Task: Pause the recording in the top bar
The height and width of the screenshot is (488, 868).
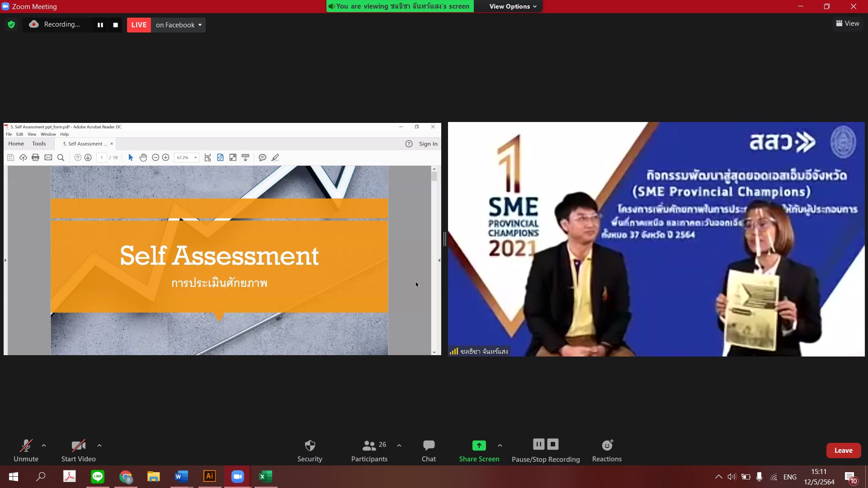Action: (x=100, y=25)
